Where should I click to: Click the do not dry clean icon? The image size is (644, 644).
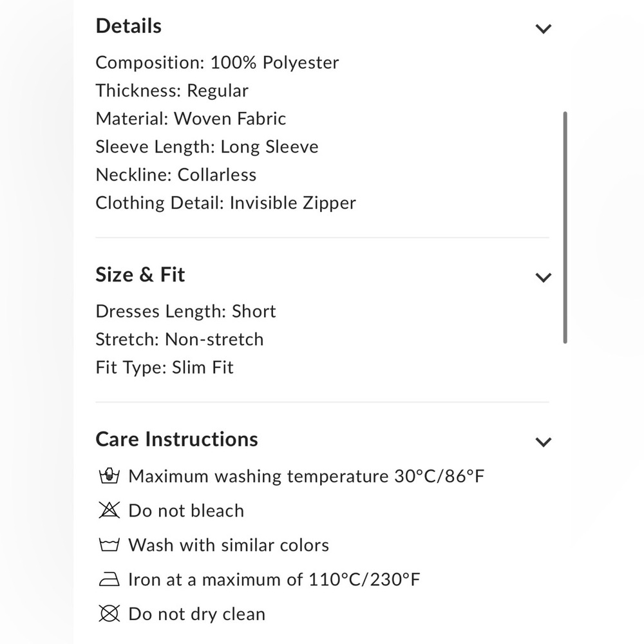(109, 614)
